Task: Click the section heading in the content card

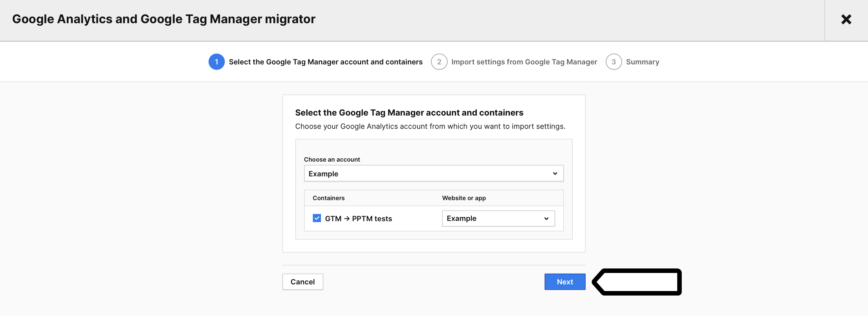Action: (409, 113)
